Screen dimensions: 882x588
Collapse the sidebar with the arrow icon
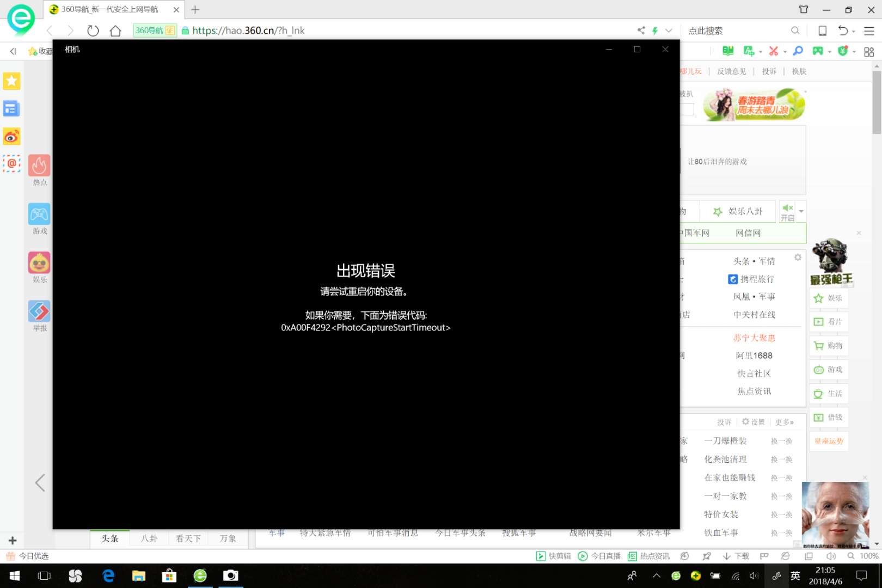(13, 51)
